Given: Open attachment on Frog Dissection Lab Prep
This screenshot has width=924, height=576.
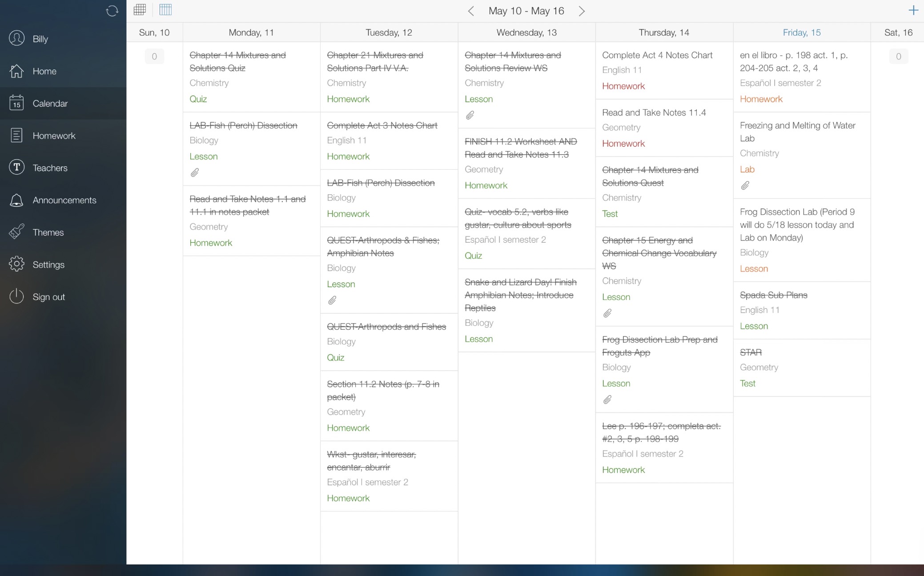Looking at the screenshot, I should click(x=607, y=400).
